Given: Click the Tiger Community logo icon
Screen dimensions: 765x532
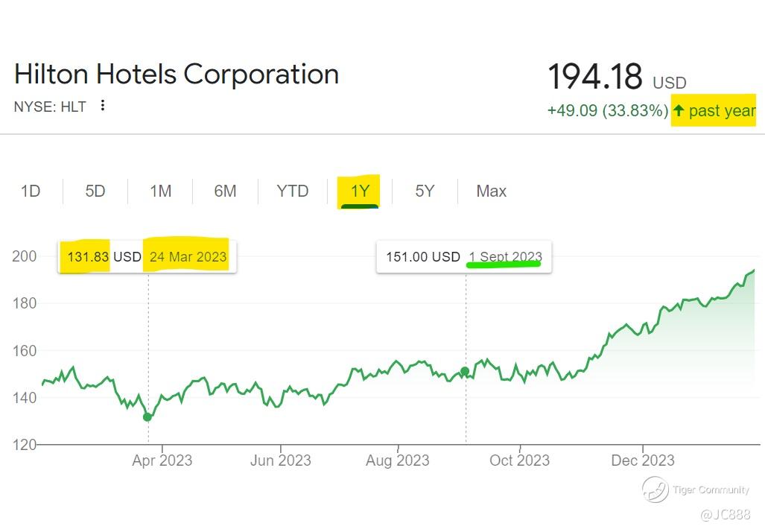Looking at the screenshot, I should (655, 490).
